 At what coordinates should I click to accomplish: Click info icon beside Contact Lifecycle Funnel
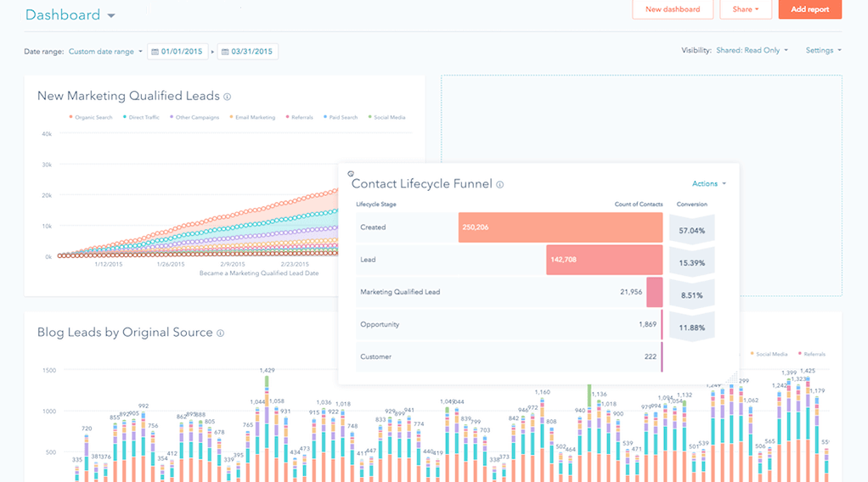coord(500,185)
